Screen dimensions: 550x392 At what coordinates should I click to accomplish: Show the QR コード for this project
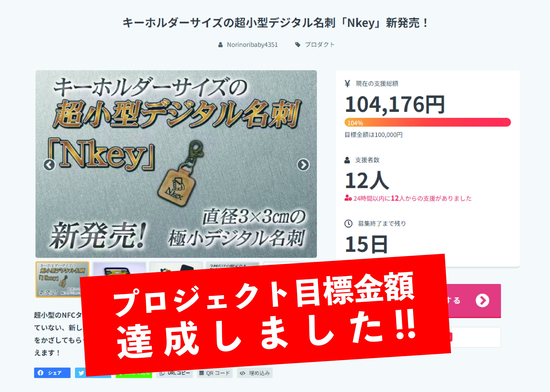[215, 373]
